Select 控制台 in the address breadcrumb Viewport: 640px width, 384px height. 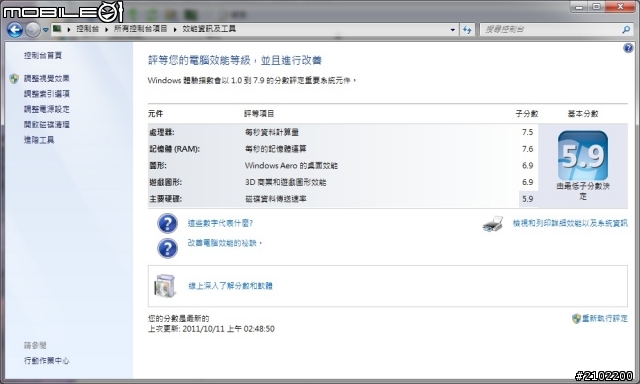point(87,29)
